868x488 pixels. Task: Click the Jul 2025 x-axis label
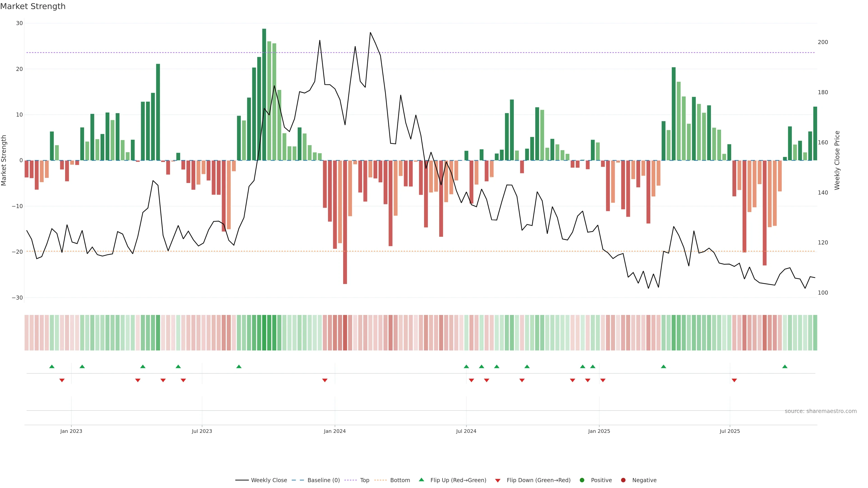click(x=729, y=431)
